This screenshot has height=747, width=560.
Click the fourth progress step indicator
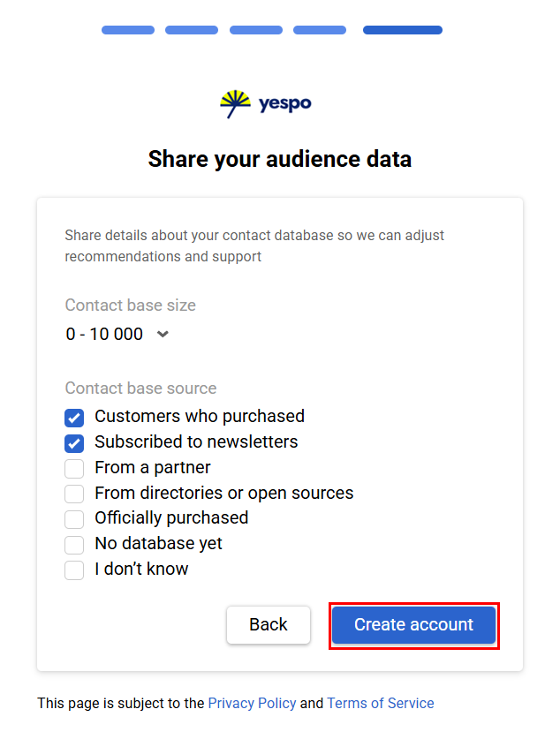(320, 30)
